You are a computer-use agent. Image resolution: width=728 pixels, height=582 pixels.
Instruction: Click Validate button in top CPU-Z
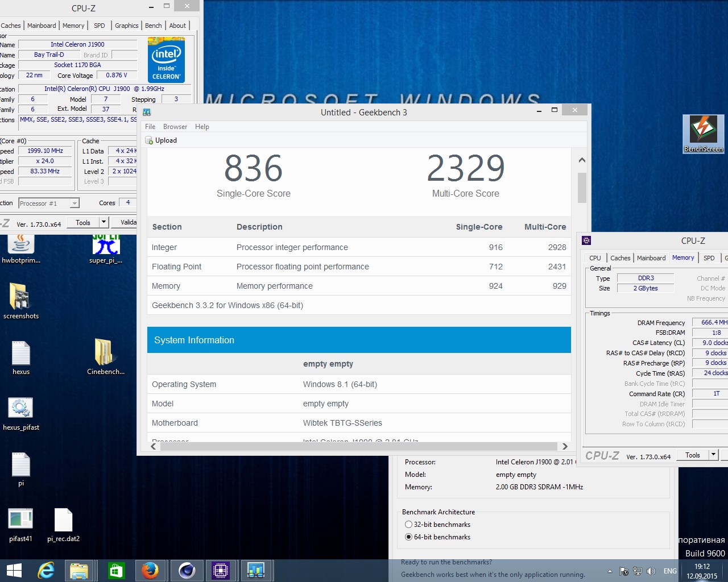point(125,222)
